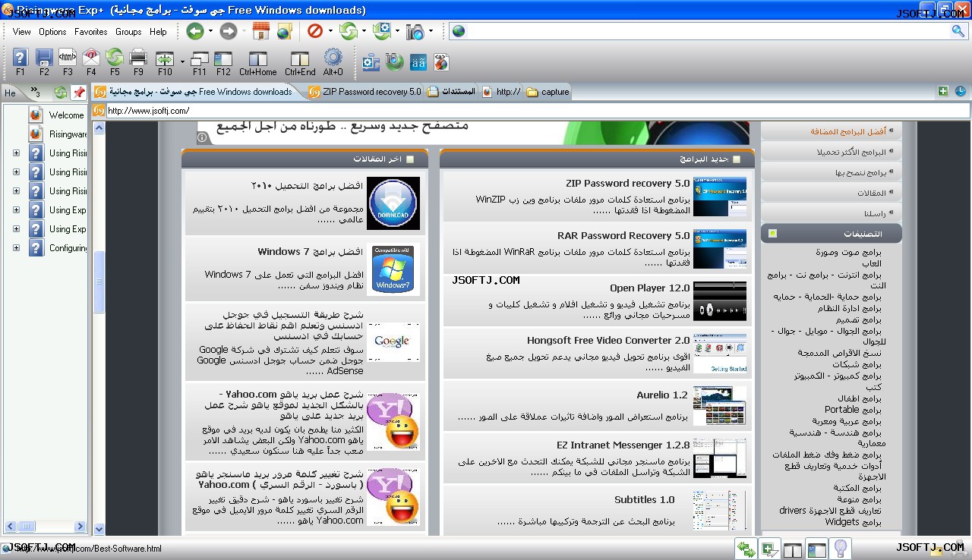Open the Groups menu
The image size is (972, 560).
[128, 32]
